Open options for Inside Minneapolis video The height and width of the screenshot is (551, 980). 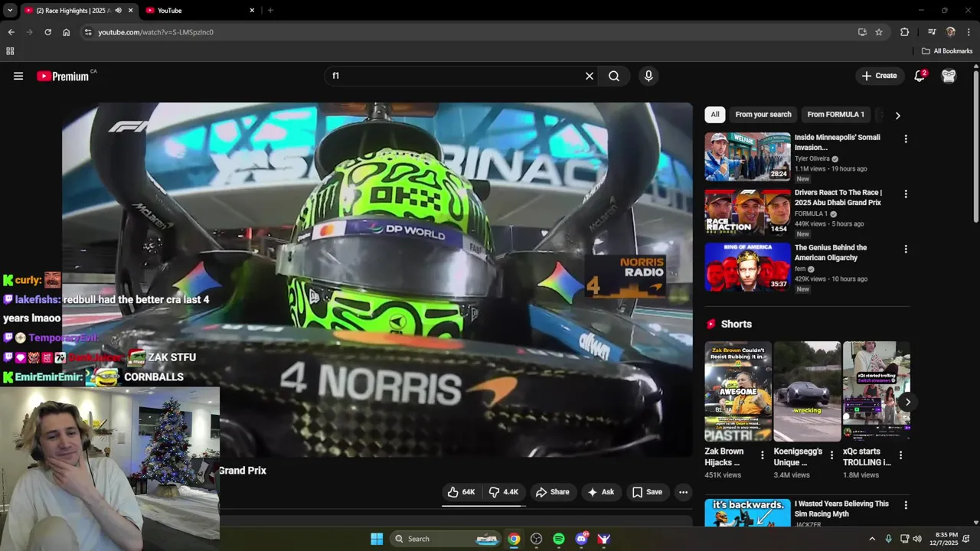click(x=906, y=139)
